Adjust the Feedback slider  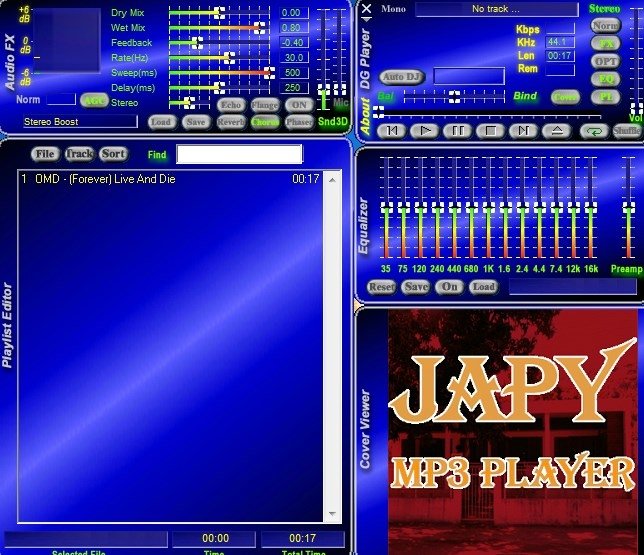198,43
